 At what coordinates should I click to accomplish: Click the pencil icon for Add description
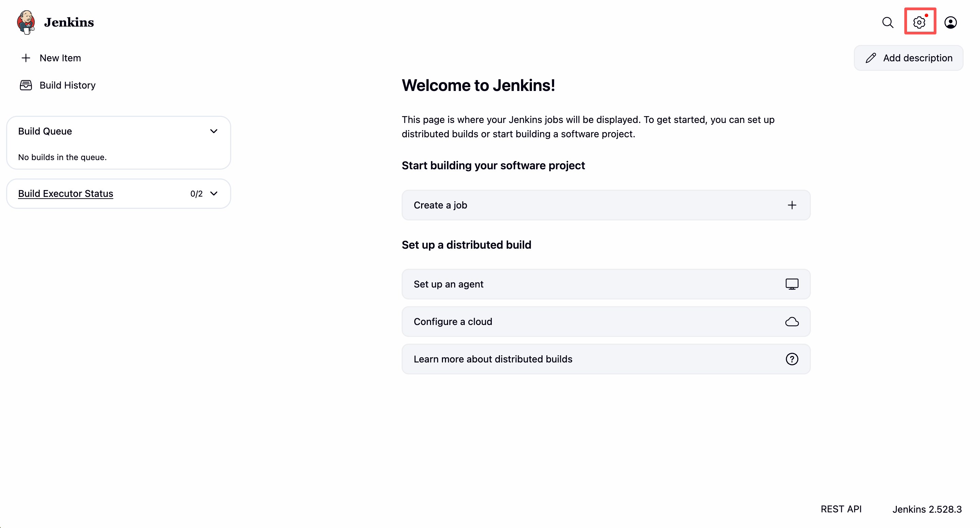pyautogui.click(x=871, y=58)
